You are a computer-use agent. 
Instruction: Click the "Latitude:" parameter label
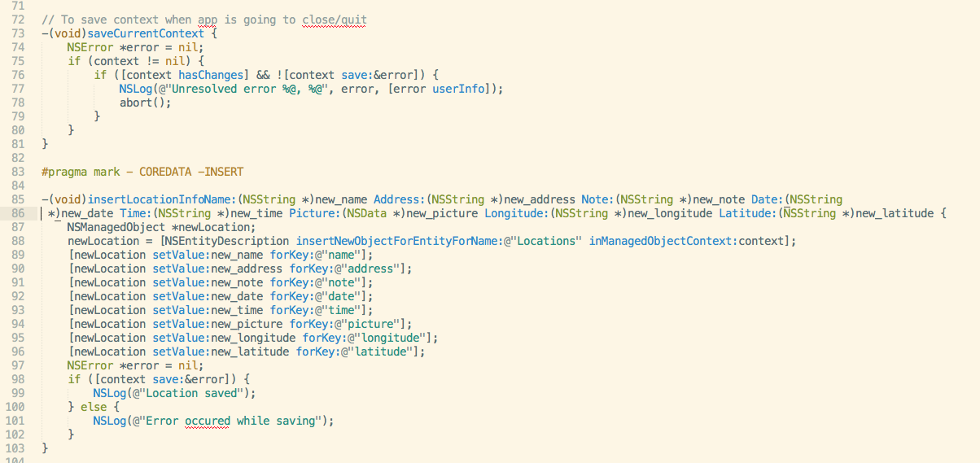coord(748,213)
